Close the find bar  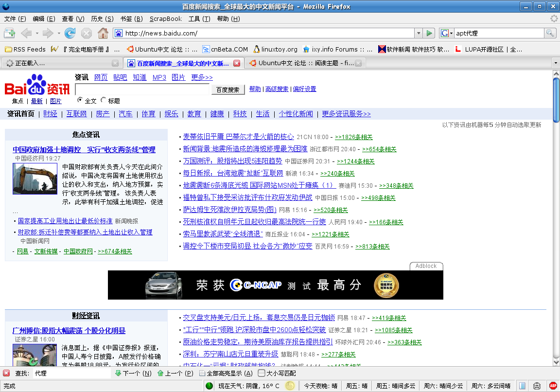click(6, 373)
